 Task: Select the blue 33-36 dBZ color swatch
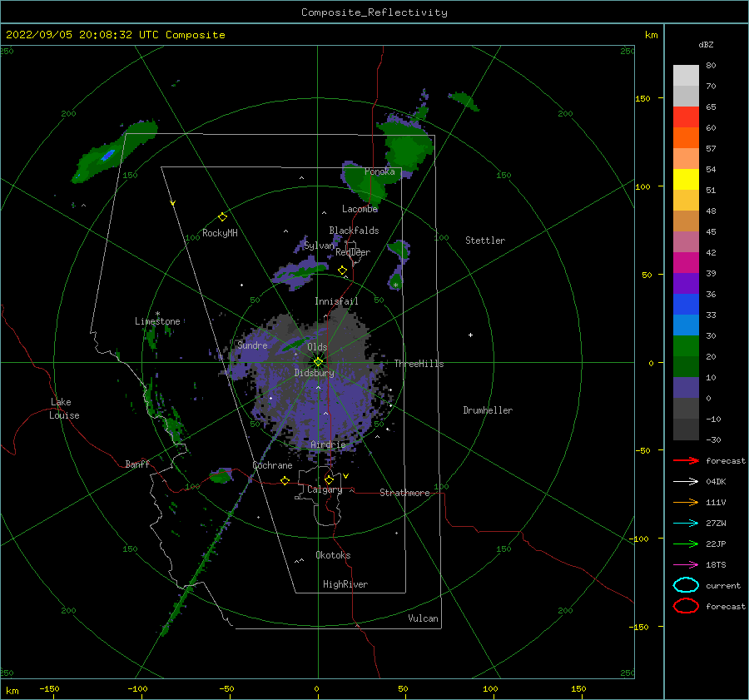pos(686,305)
